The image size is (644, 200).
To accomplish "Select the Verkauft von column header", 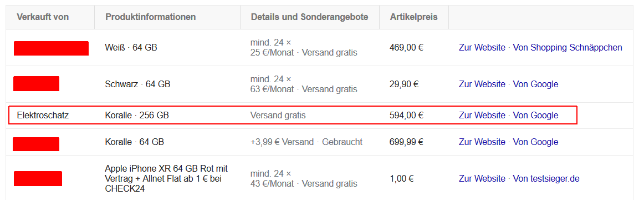I will [x=43, y=17].
